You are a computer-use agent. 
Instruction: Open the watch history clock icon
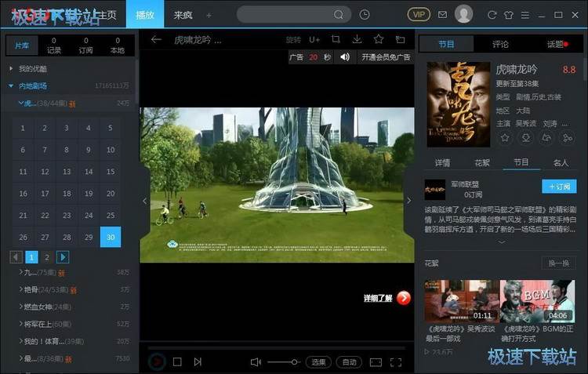click(365, 15)
